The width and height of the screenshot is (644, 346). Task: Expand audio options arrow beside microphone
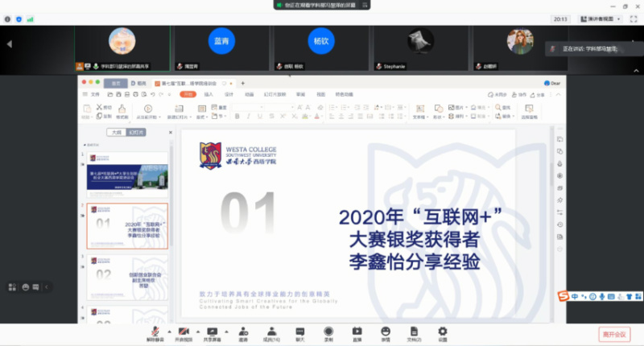click(169, 332)
